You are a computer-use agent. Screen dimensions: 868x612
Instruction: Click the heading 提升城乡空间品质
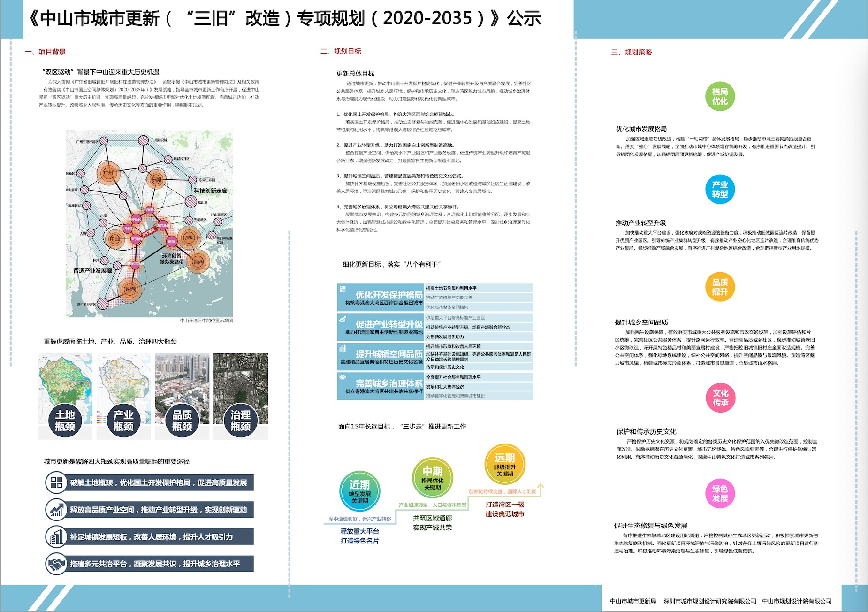641,322
